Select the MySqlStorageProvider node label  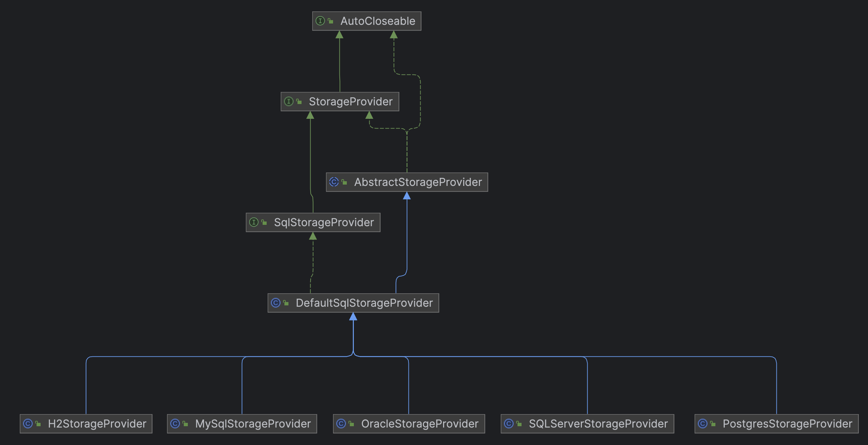[x=253, y=424]
